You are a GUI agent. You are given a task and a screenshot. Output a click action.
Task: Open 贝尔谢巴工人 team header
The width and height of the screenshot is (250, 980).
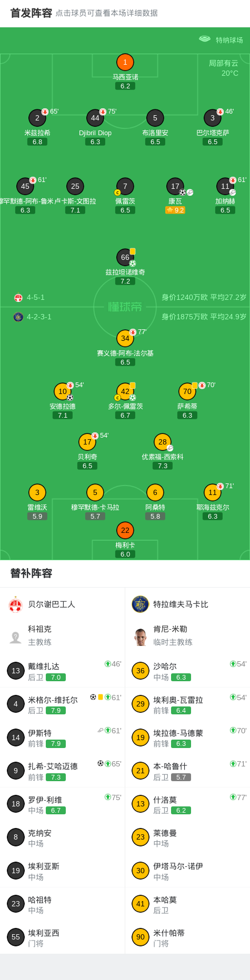coord(63,604)
